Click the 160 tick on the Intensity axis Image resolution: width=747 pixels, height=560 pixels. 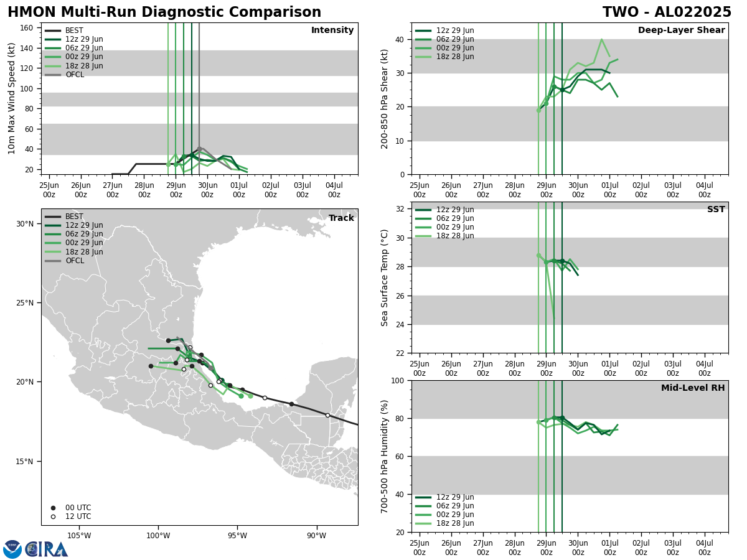[x=27, y=27]
